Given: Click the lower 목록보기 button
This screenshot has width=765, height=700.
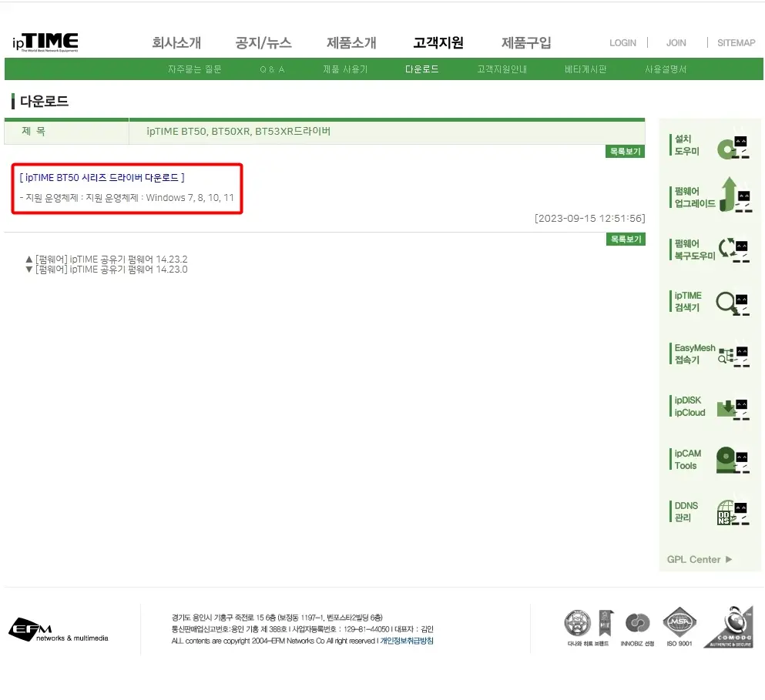Looking at the screenshot, I should pyautogui.click(x=626, y=239).
